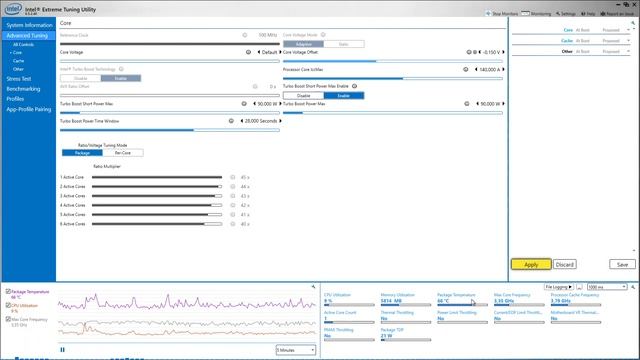
Task: Click the wrench icon above the monitoring graph
Action: pos(313,287)
